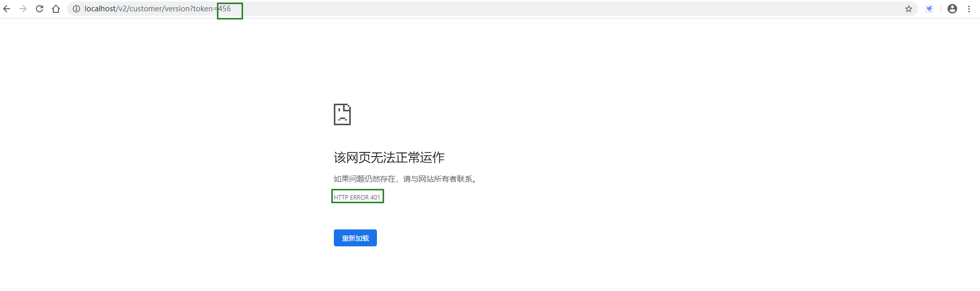
Task: Go back to the previous page
Action: pyautogui.click(x=7, y=9)
